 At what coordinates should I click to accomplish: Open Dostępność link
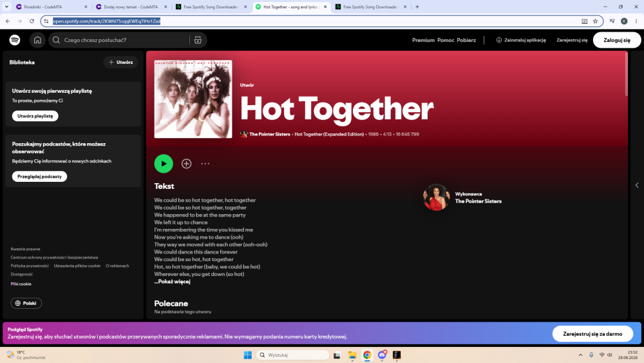pos(21,274)
